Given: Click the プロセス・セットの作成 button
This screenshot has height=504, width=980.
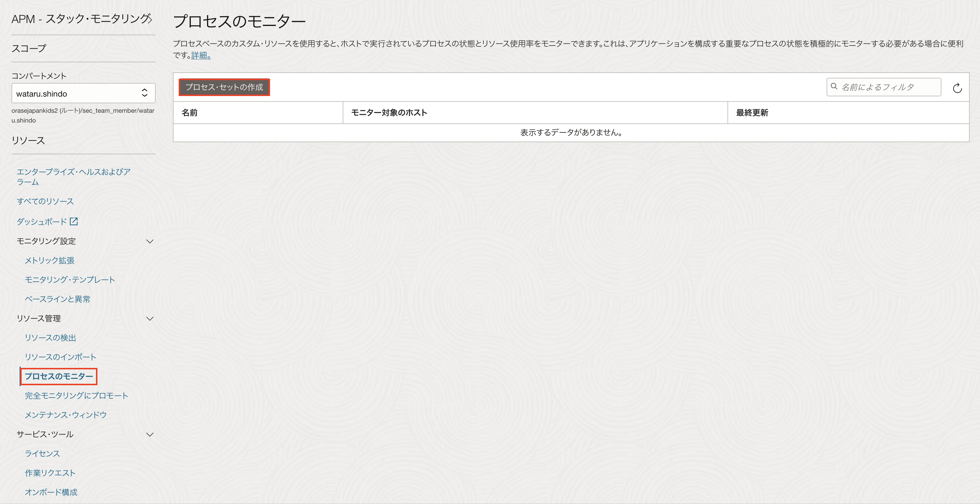Looking at the screenshot, I should [x=224, y=87].
